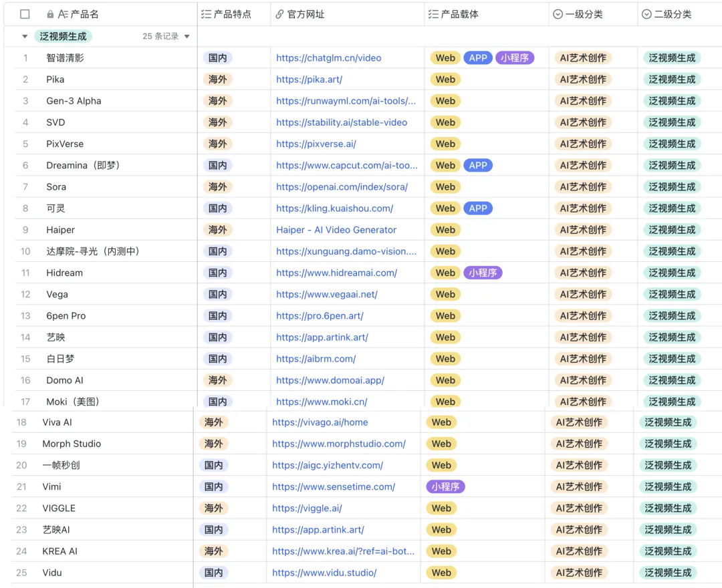722x588 pixels.
Task: Open the www.vidu.studio link
Action: [x=324, y=573]
